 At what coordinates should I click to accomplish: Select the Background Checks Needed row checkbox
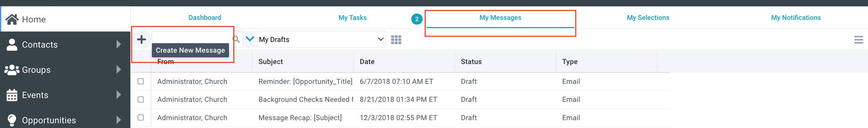point(140,99)
